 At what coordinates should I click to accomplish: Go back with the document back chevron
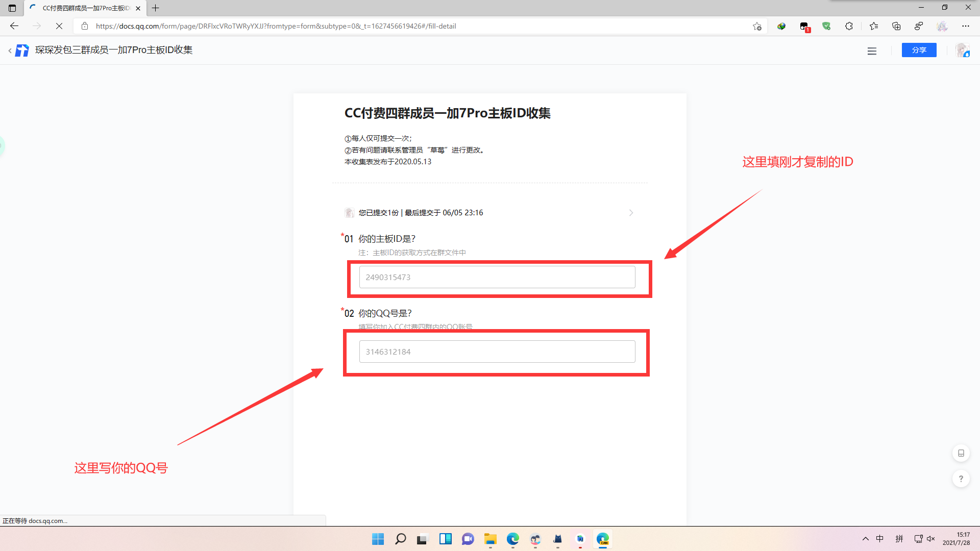coord(10,51)
